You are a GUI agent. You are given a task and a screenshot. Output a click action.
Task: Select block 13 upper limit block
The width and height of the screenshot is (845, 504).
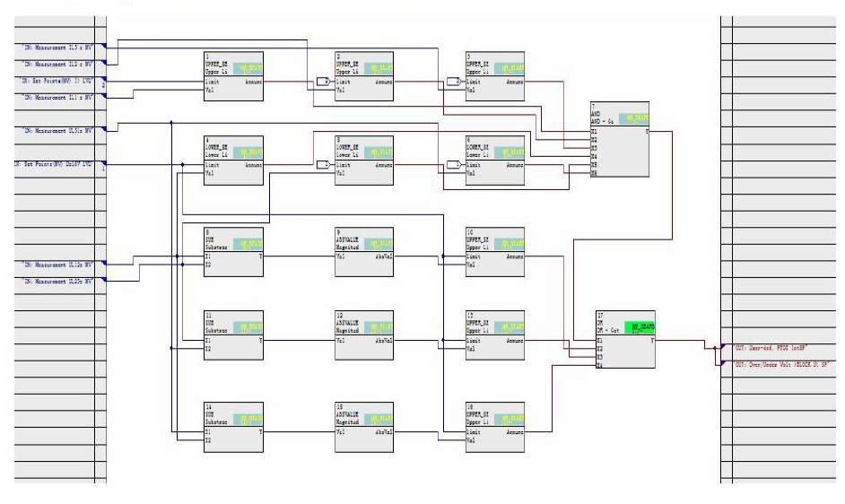click(x=495, y=335)
